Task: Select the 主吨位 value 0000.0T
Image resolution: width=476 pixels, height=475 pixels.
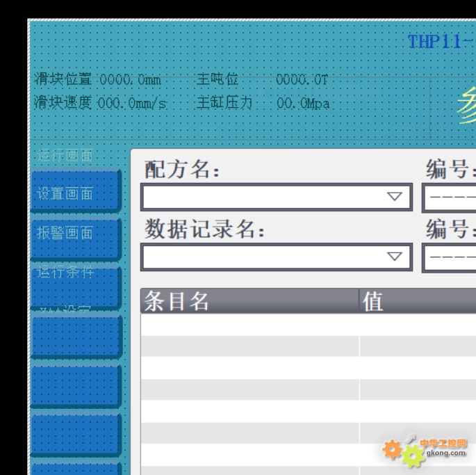Action: (x=302, y=80)
